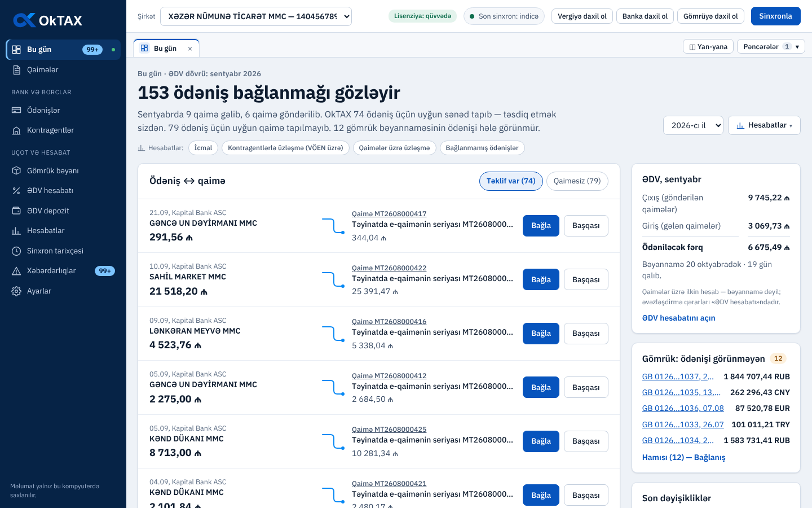Open Hesabatlar chart icon in sidebar
The height and width of the screenshot is (508, 812).
pos(16,231)
